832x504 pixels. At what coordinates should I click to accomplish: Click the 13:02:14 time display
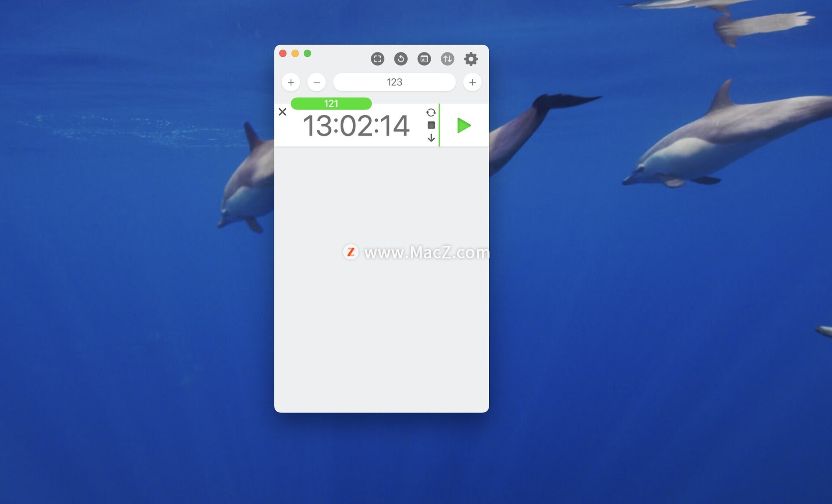coord(356,126)
